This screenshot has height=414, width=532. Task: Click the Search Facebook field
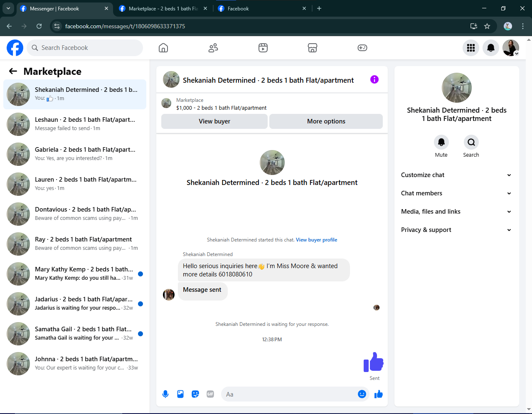(85, 48)
